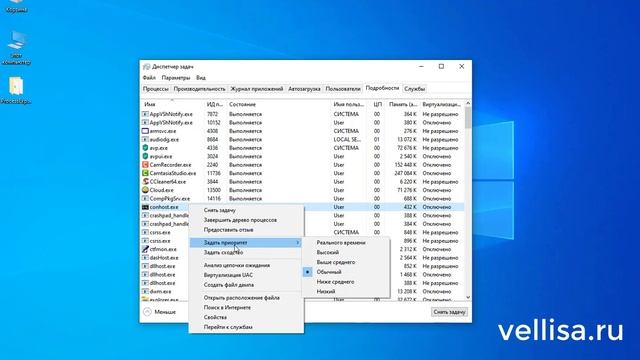Set priority to Реального времени
The image size is (640, 360).
[341, 242]
